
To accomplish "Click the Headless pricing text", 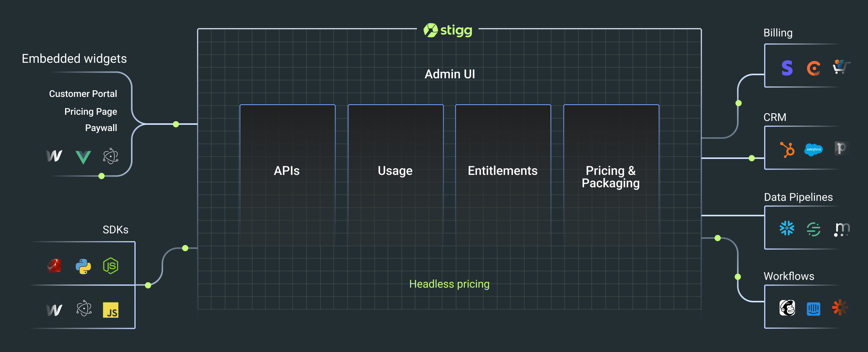I will pyautogui.click(x=449, y=284).
